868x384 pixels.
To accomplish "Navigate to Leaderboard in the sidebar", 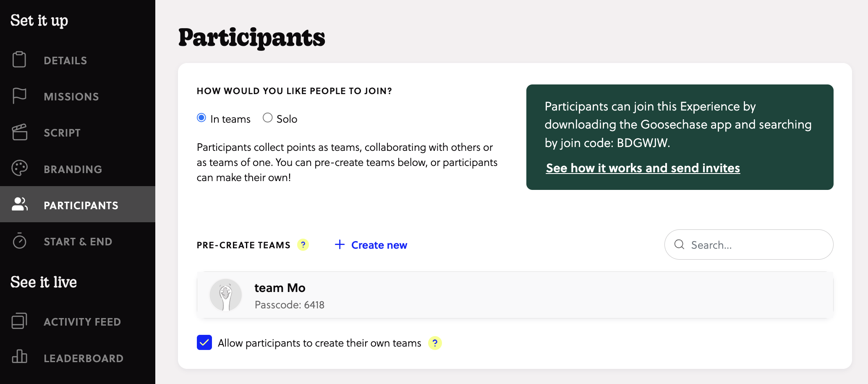I will [x=84, y=358].
